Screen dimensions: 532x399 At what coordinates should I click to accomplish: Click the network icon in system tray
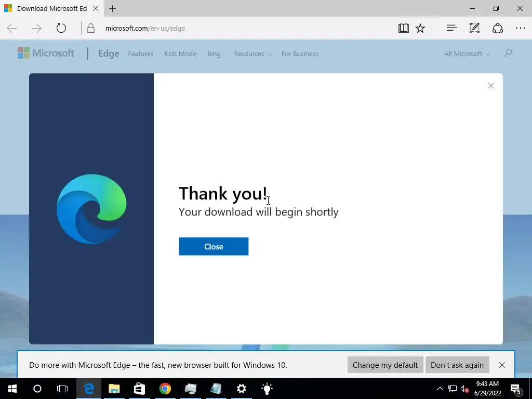[453, 389]
